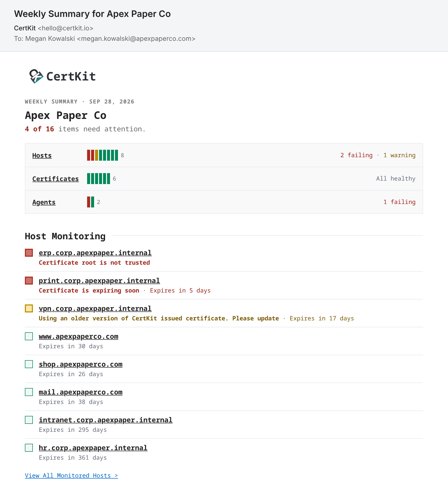Click 'Expires in 5 days' text
Screen dimensions: 448x493
(180, 291)
